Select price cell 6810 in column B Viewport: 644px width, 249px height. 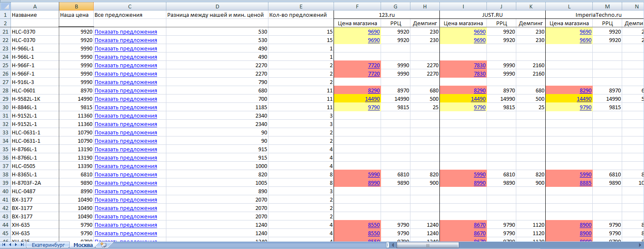click(76, 174)
